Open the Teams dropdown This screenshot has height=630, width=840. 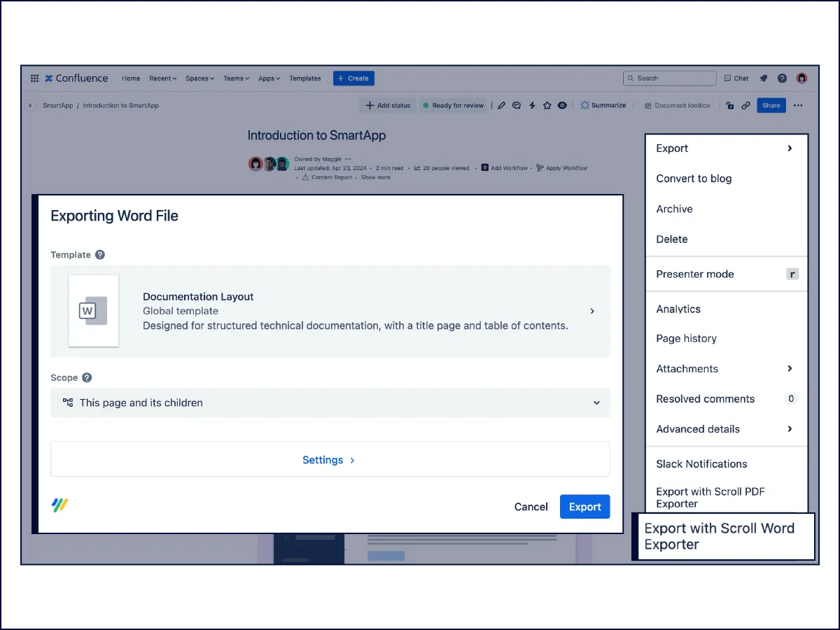[x=237, y=78]
